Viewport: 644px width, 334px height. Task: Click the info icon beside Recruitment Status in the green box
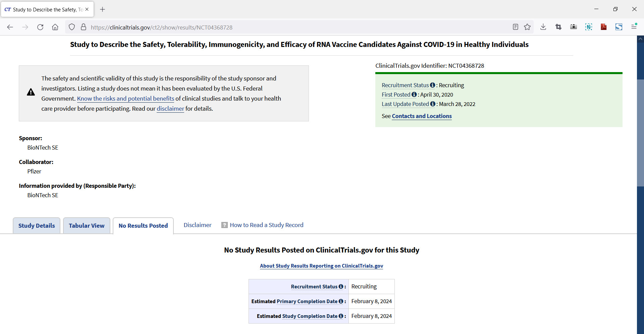(432, 85)
